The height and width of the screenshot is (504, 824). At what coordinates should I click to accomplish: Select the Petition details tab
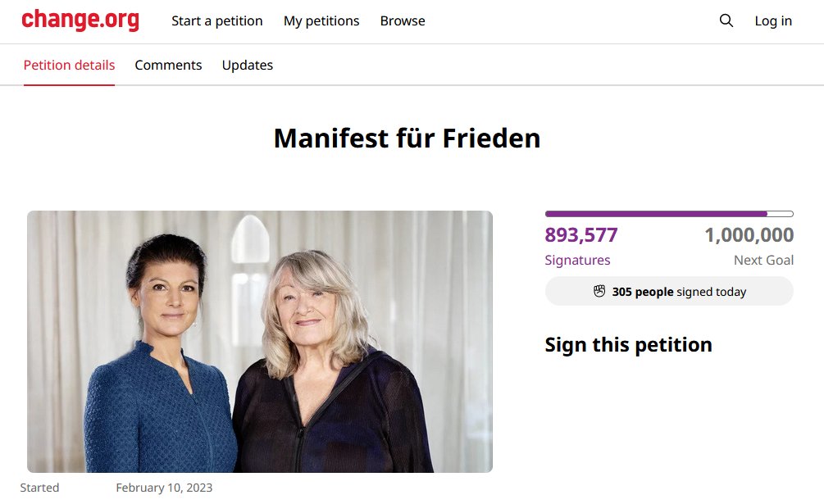[69, 65]
